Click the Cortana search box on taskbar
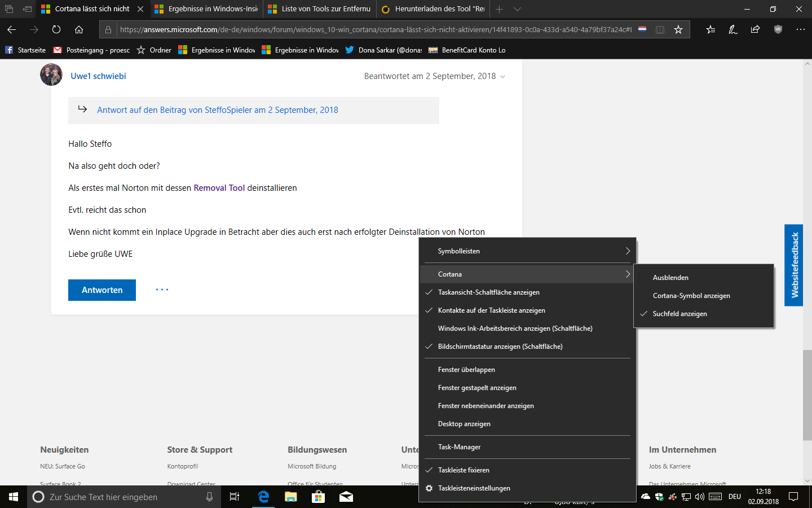This screenshot has height=508, width=812. pyautogui.click(x=124, y=497)
